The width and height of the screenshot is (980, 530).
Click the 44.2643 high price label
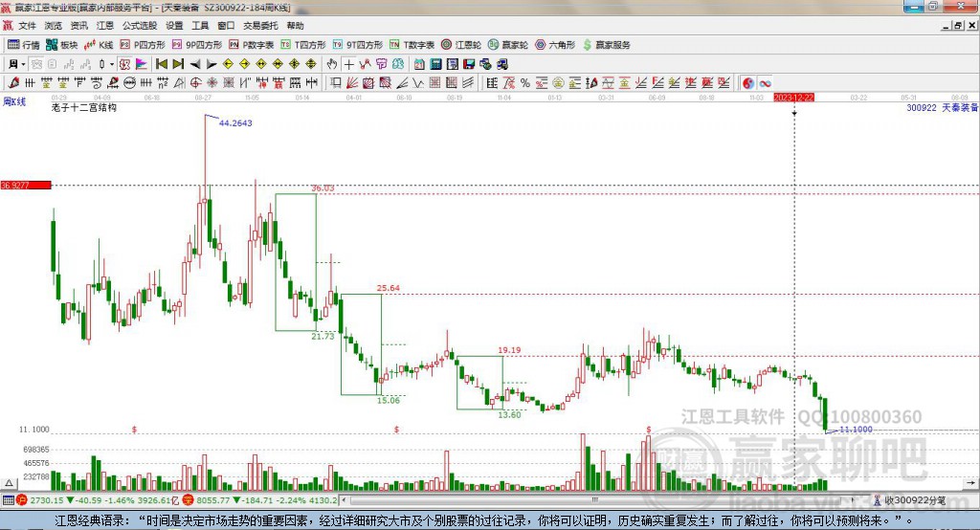235,123
